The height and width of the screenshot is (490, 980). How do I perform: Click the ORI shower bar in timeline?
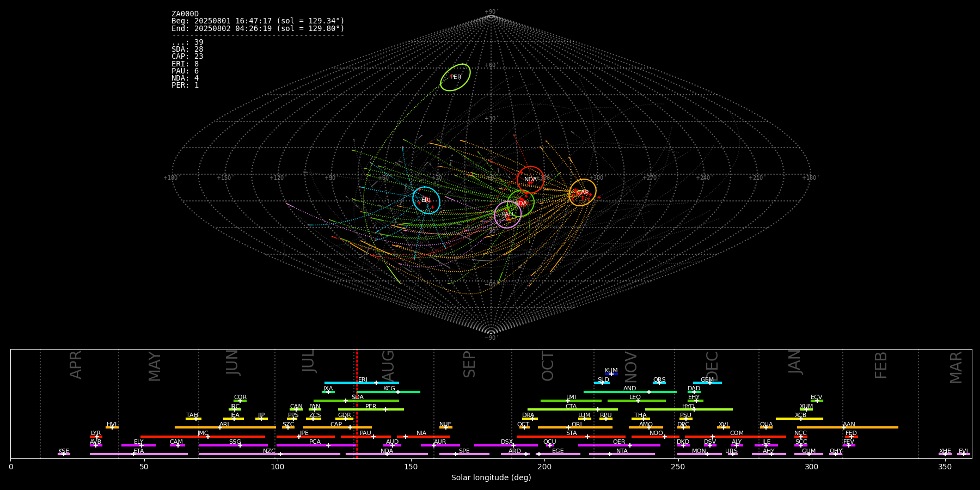pyautogui.click(x=575, y=427)
